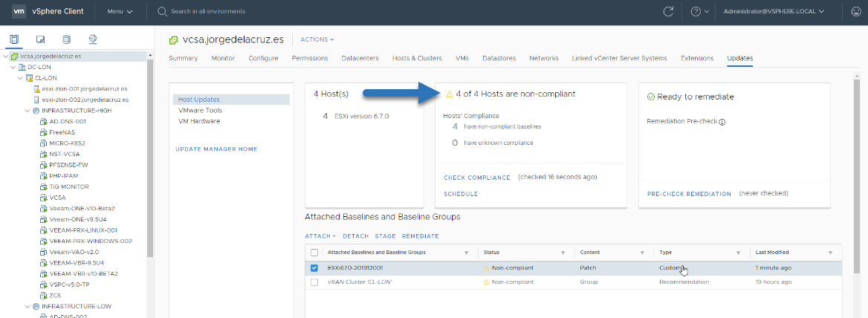The height and width of the screenshot is (318, 868).
Task: Open UPDATE MANAGER HOME link
Action: tap(216, 149)
